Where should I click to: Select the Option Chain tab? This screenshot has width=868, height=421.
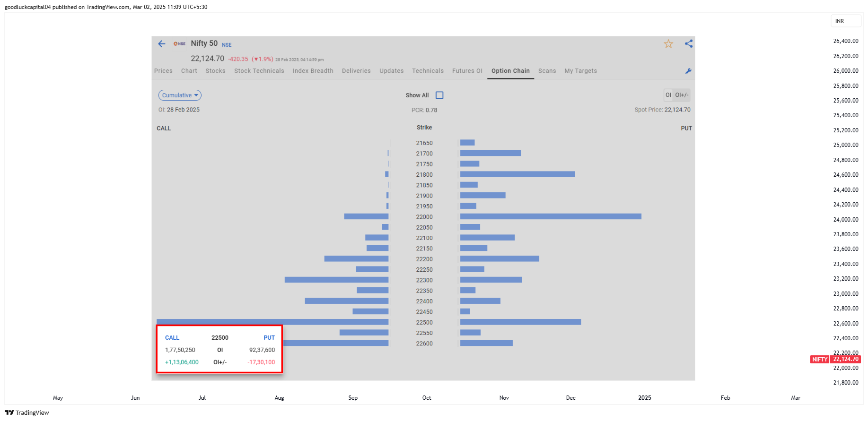(510, 71)
